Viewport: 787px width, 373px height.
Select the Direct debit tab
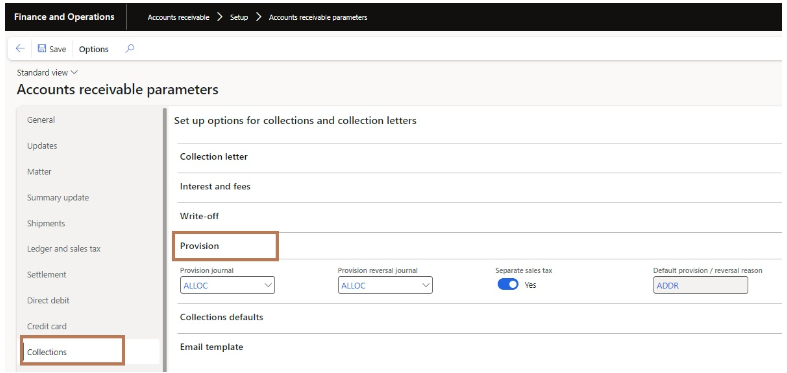(48, 301)
